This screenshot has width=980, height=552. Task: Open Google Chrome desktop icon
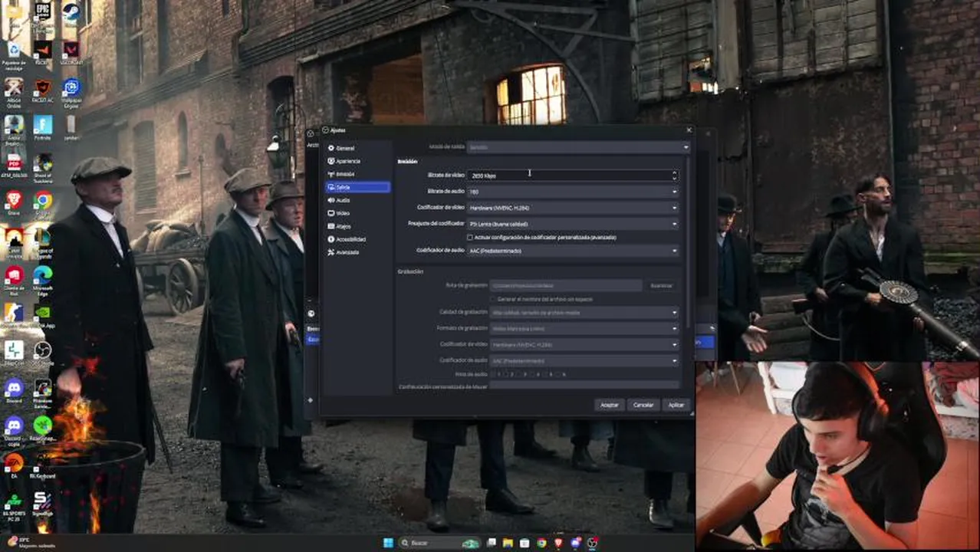tap(43, 203)
